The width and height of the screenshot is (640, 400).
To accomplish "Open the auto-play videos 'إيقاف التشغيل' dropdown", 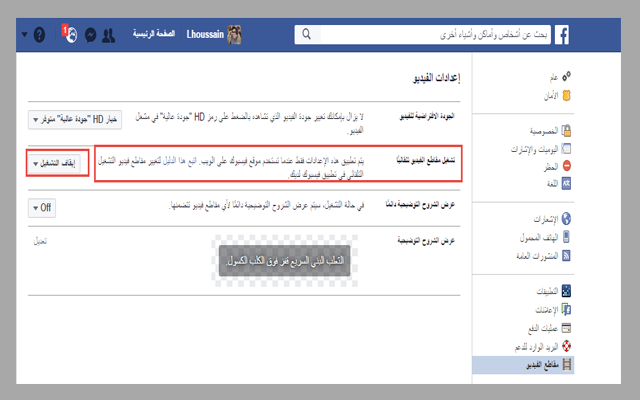I will [58, 163].
